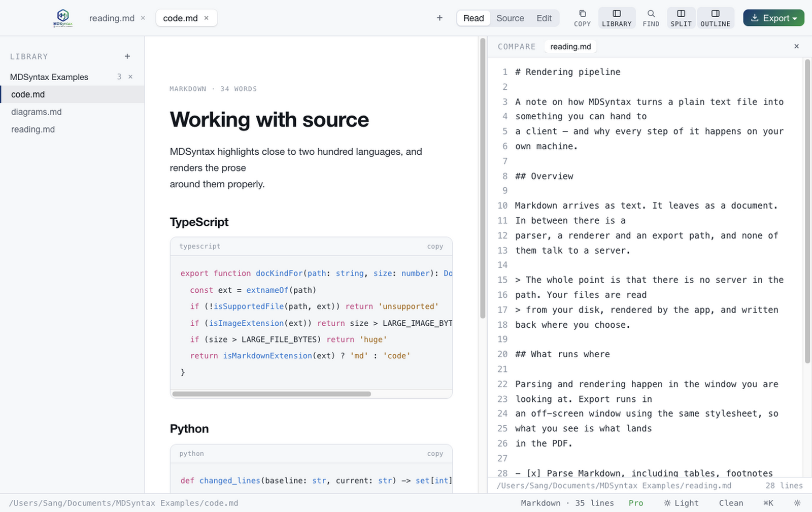
Task: Switch to Read mode
Action: [473, 18]
